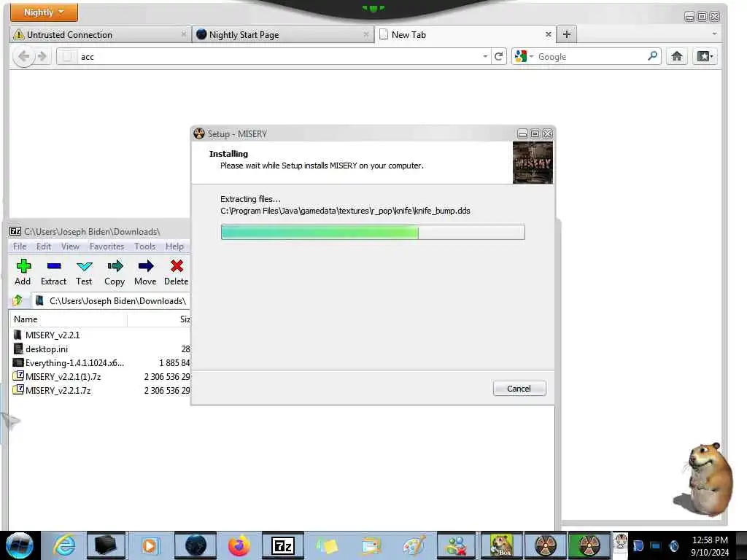Open Windows Media Player from the taskbar
The width and height of the screenshot is (747, 560).
pyautogui.click(x=150, y=545)
